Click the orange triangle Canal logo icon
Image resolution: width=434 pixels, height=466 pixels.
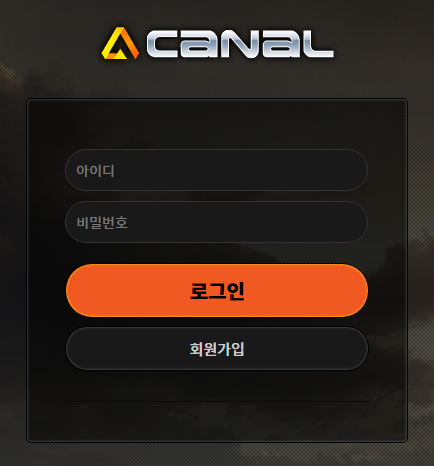tap(120, 43)
